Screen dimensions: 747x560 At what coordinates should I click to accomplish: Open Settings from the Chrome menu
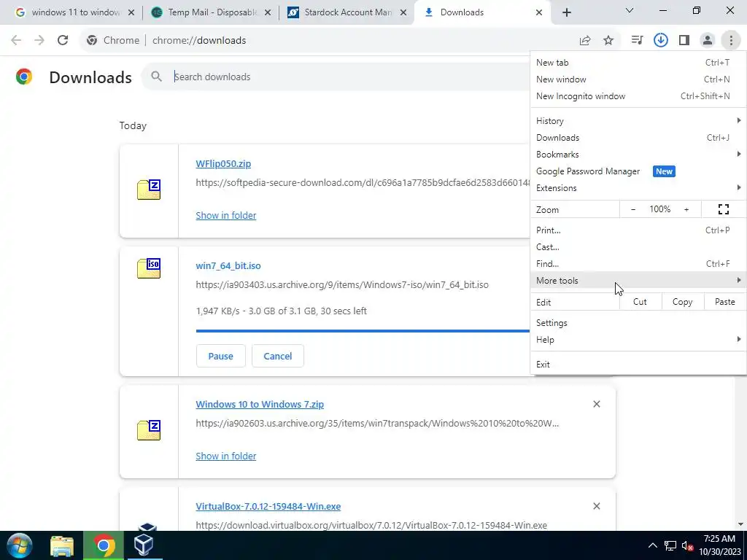tap(638, 323)
